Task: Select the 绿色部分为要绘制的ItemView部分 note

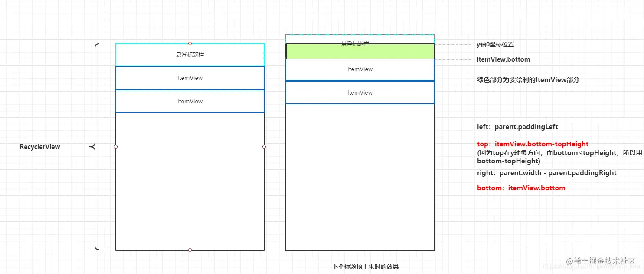Action: [528, 80]
